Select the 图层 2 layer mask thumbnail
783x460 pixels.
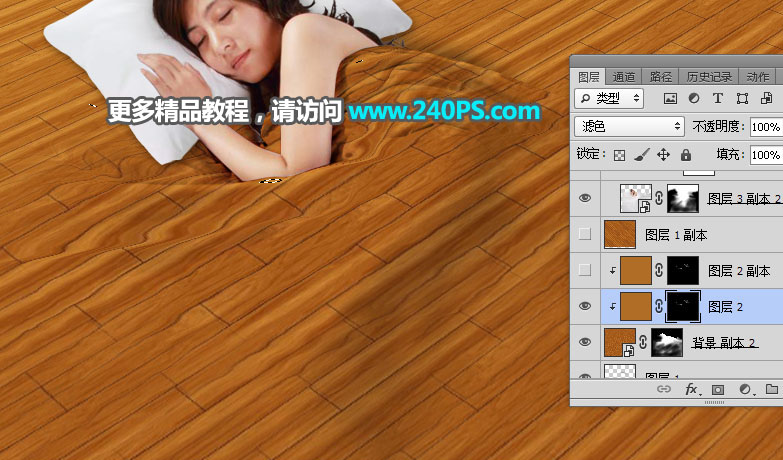683,306
